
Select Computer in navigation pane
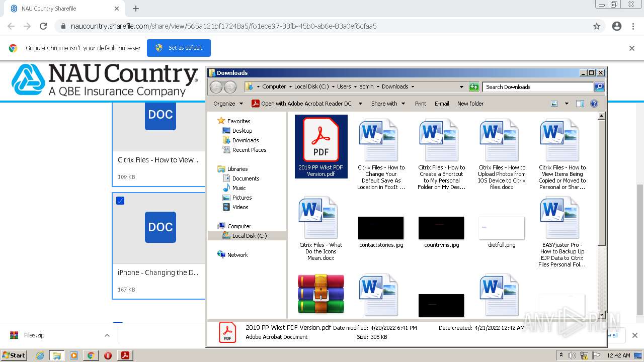point(239,226)
